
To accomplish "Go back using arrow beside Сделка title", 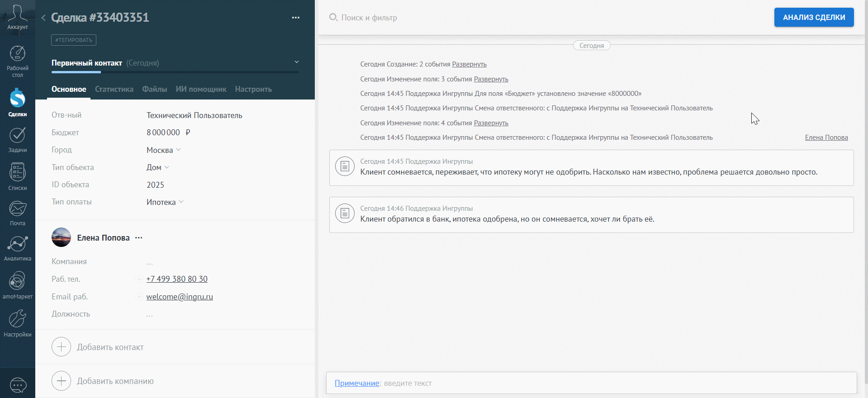I will pyautogui.click(x=43, y=18).
